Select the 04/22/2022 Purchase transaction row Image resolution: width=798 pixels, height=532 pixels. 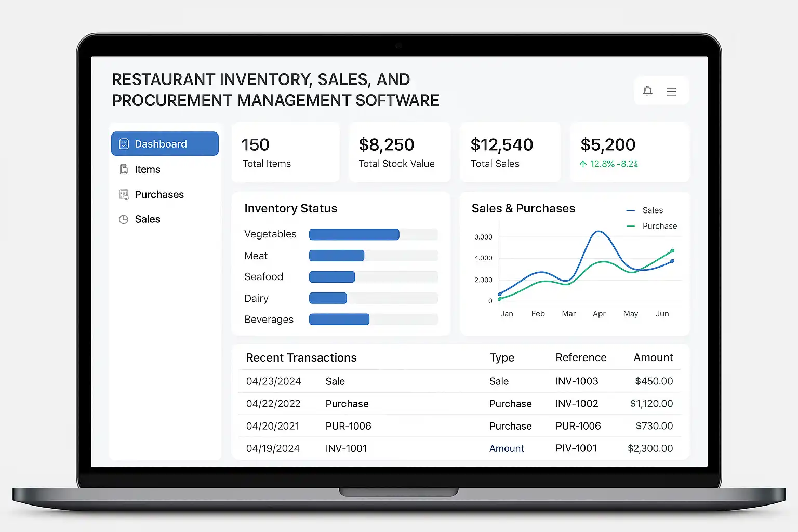pos(459,404)
